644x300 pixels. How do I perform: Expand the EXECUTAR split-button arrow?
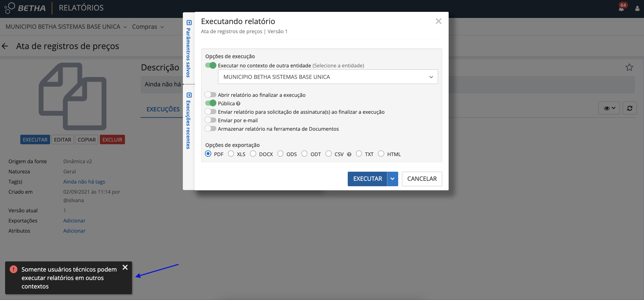[x=393, y=179]
